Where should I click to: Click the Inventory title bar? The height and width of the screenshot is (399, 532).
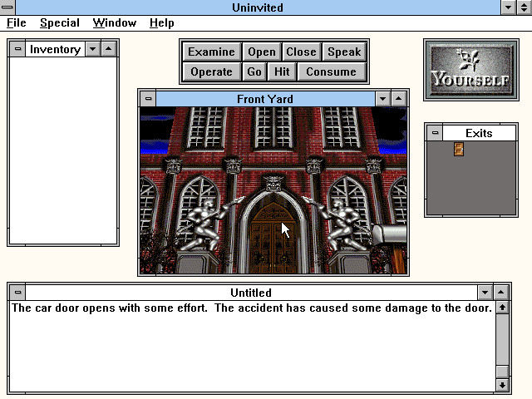(x=56, y=49)
